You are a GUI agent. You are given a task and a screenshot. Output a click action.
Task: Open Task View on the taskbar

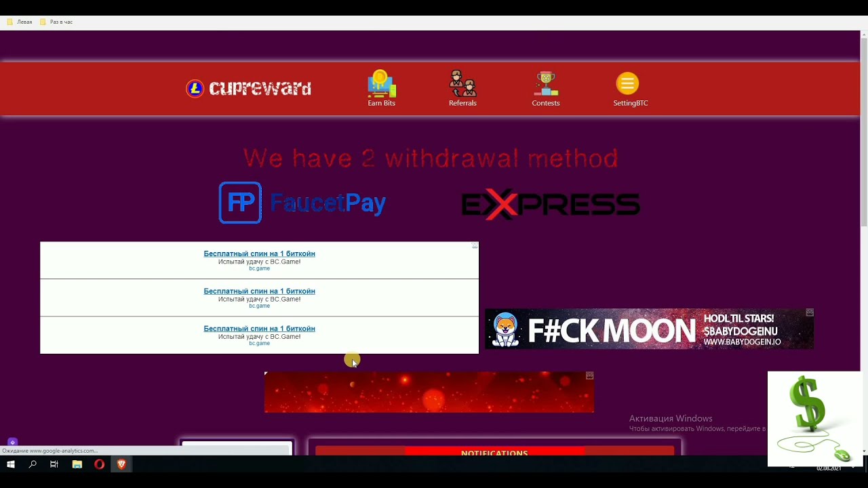tap(54, 464)
